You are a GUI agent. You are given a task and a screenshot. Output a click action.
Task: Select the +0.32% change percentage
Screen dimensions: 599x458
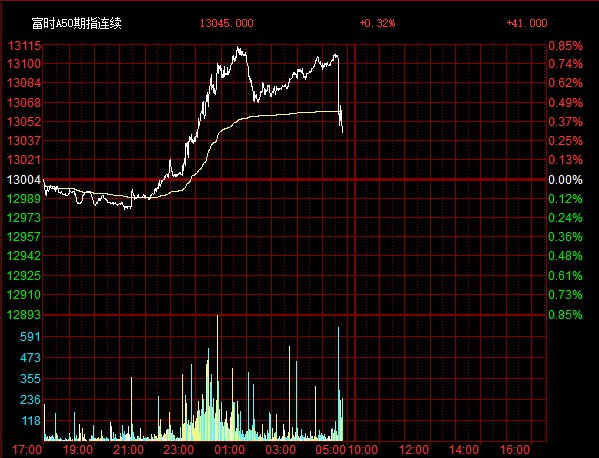377,23
